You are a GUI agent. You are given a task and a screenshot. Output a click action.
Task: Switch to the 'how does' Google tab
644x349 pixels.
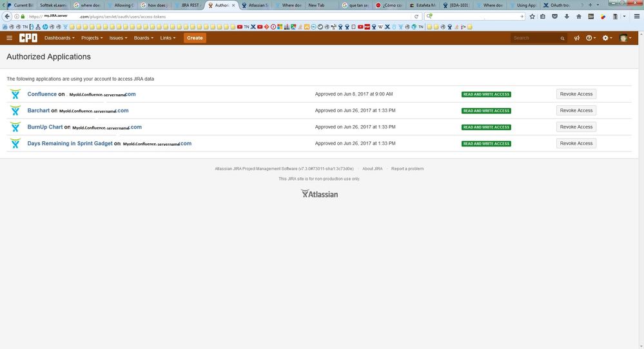point(155,5)
